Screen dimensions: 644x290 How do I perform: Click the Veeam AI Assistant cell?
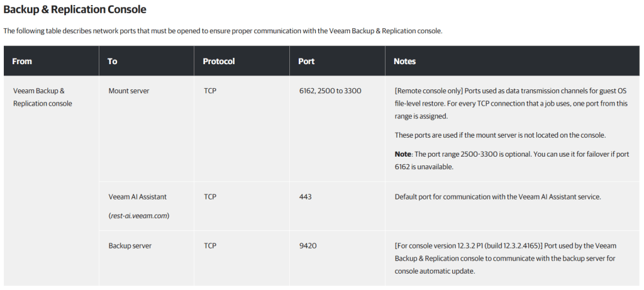point(137,197)
